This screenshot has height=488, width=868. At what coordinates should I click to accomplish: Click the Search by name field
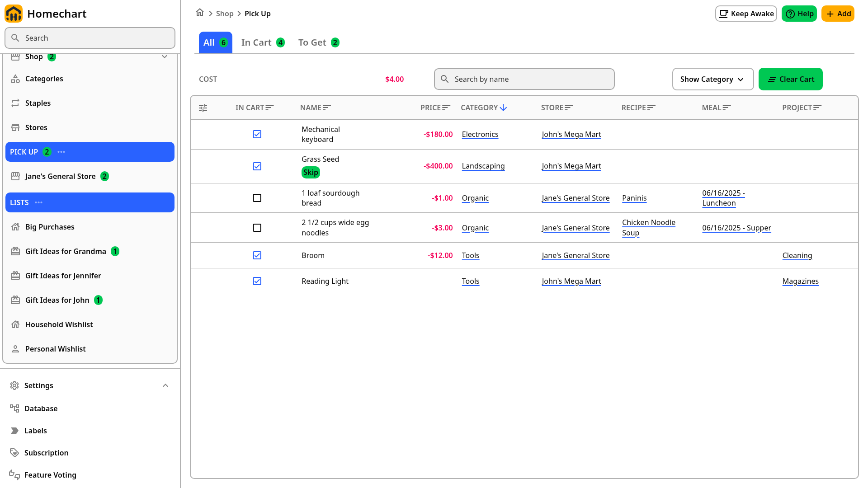tap(524, 79)
